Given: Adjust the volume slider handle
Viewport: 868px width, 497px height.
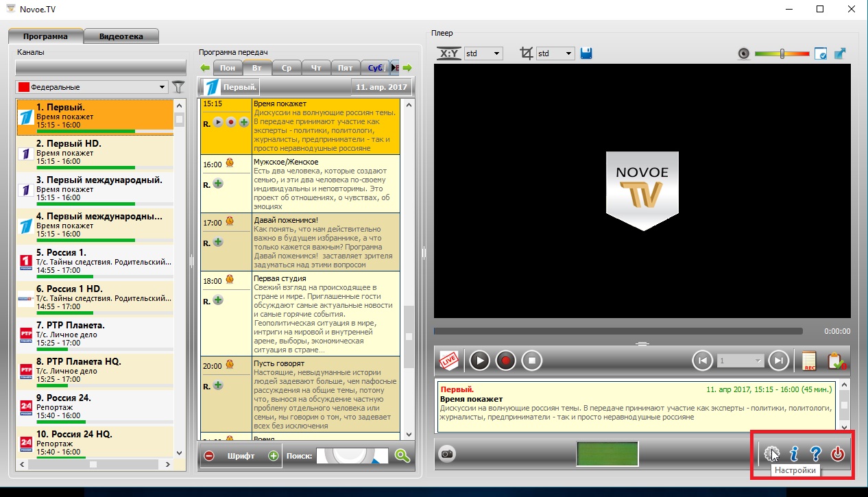Looking at the screenshot, I should pyautogui.click(x=782, y=53).
